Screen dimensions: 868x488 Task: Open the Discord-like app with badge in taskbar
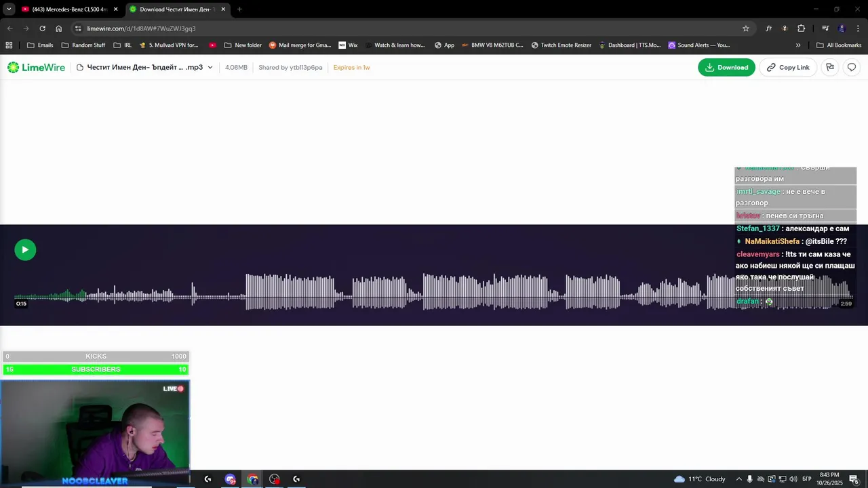coord(230,479)
